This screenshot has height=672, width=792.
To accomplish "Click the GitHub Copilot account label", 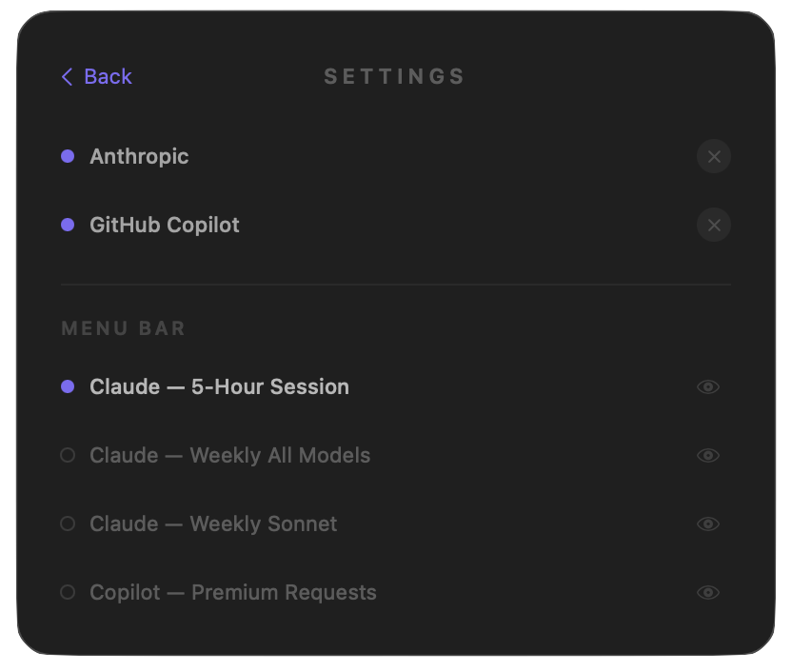I will 164,225.
